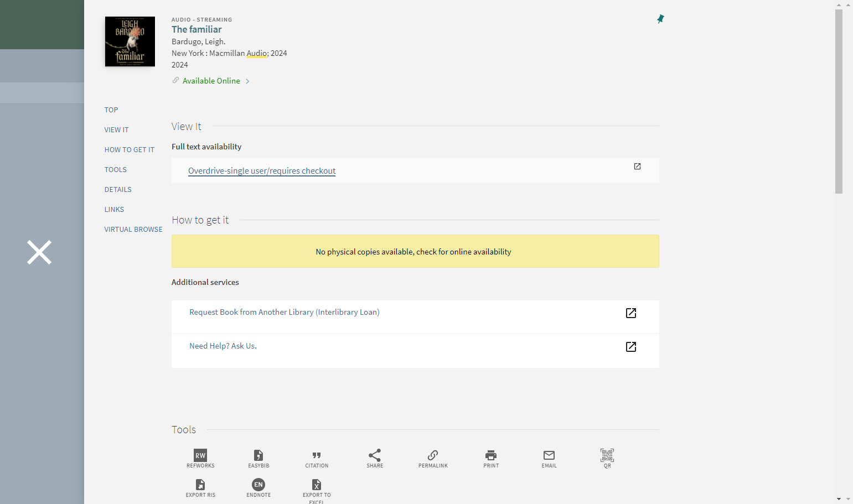Jump to DETAILS section
The height and width of the screenshot is (504, 853).
click(118, 190)
